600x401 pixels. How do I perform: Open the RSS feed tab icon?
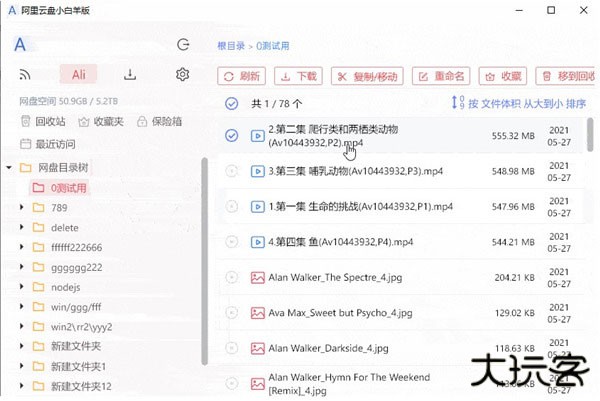[x=26, y=75]
